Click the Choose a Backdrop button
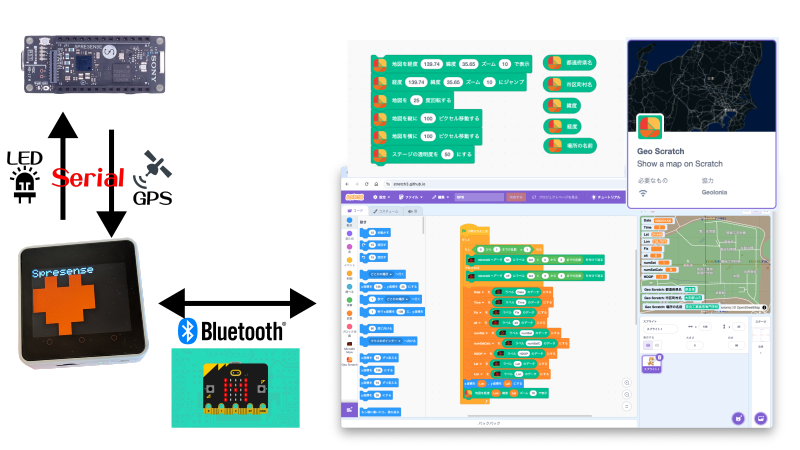The height and width of the screenshot is (450, 800). (x=761, y=418)
